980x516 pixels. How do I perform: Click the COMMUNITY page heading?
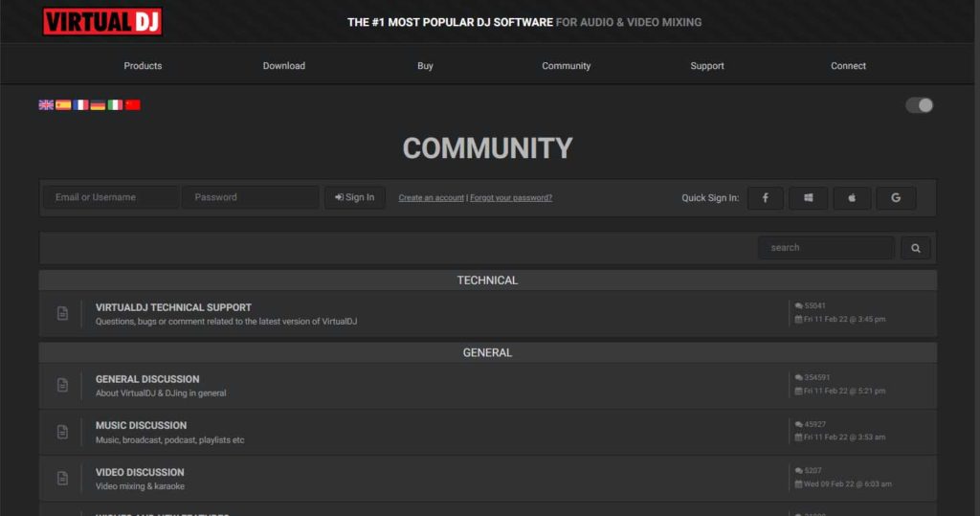487,148
